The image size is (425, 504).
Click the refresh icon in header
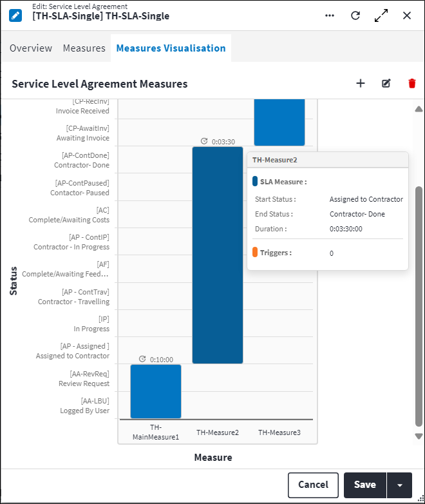pos(355,15)
